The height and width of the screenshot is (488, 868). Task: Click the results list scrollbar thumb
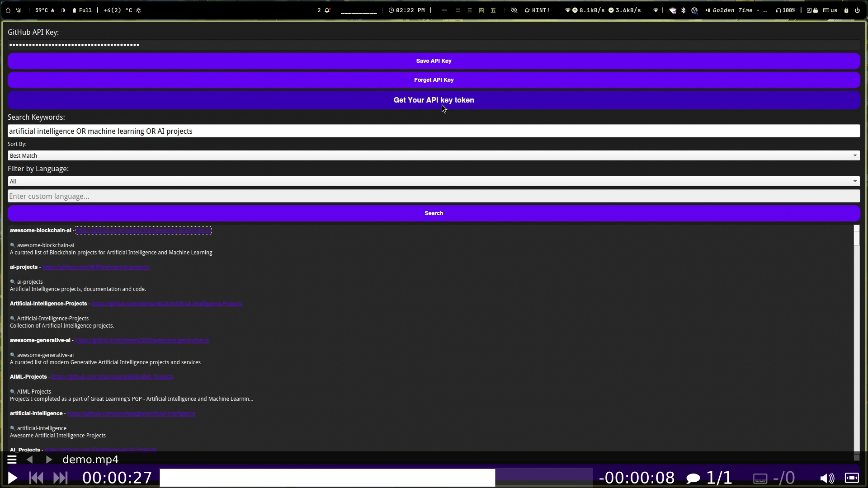coord(856,238)
